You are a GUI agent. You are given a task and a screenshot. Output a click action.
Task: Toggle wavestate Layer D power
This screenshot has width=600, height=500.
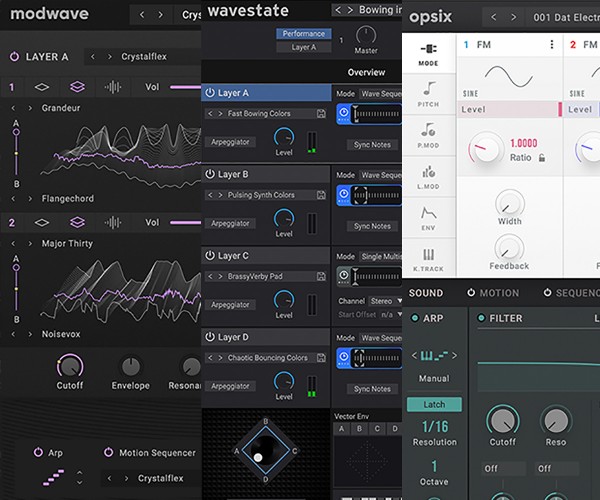210,337
